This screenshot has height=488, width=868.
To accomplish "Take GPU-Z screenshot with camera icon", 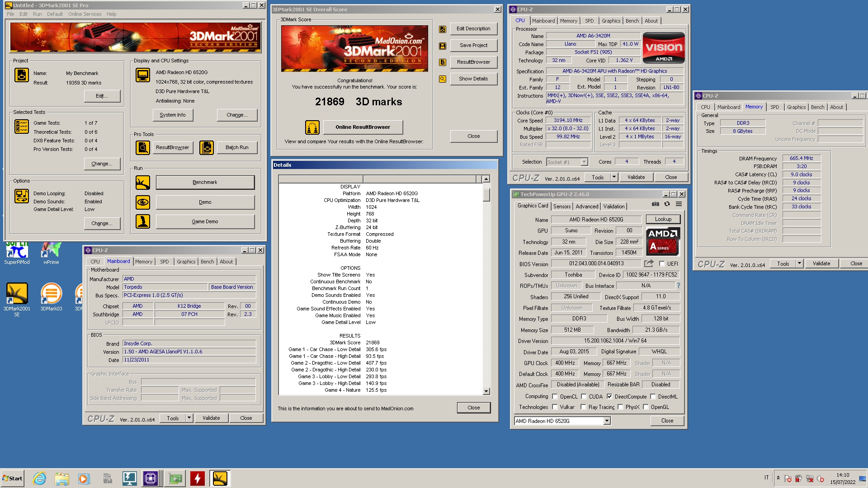I will point(655,204).
